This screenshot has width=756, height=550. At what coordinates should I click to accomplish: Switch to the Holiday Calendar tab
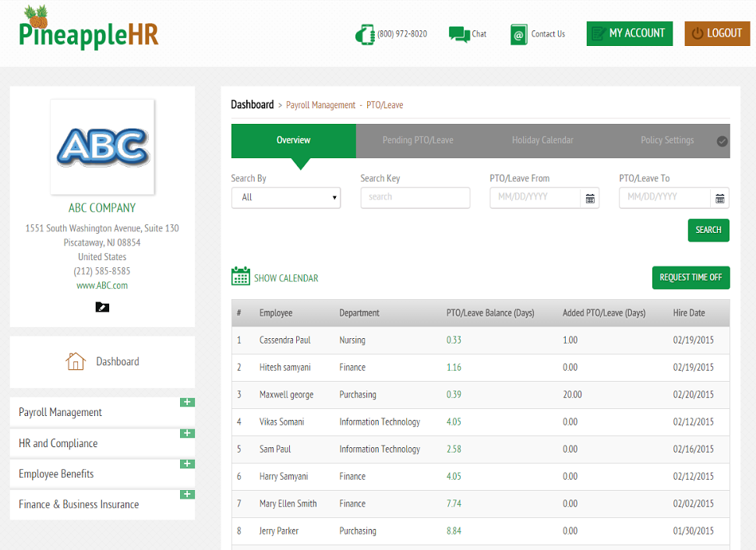(x=542, y=140)
